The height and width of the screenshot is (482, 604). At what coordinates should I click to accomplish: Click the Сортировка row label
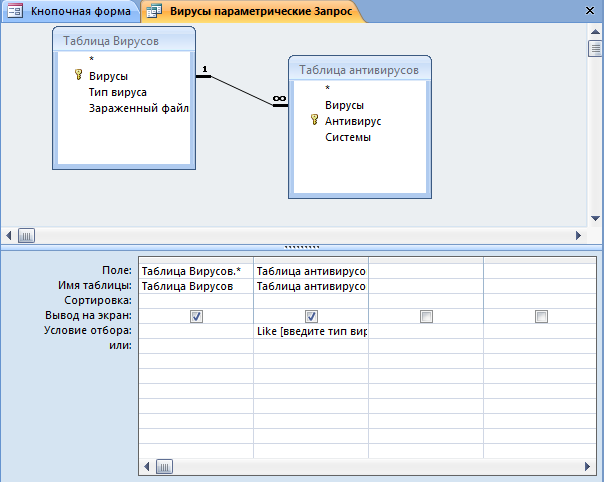(x=98, y=300)
